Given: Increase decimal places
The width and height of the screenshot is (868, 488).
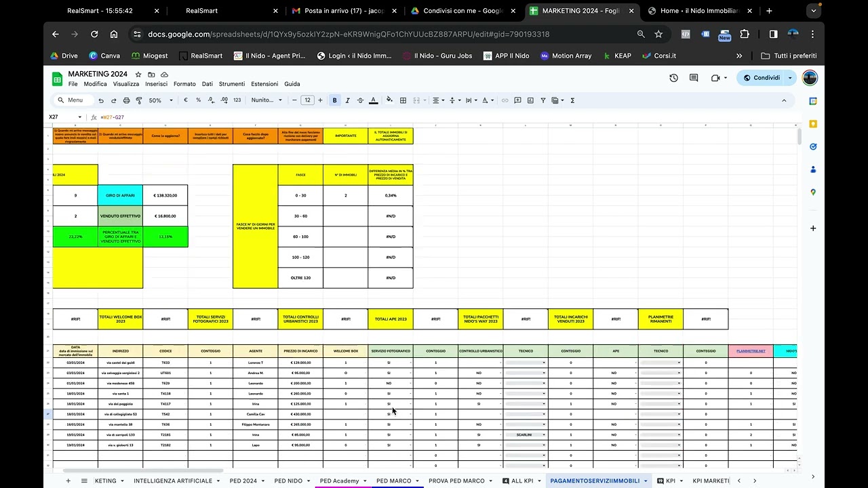Looking at the screenshot, I should [224, 100].
